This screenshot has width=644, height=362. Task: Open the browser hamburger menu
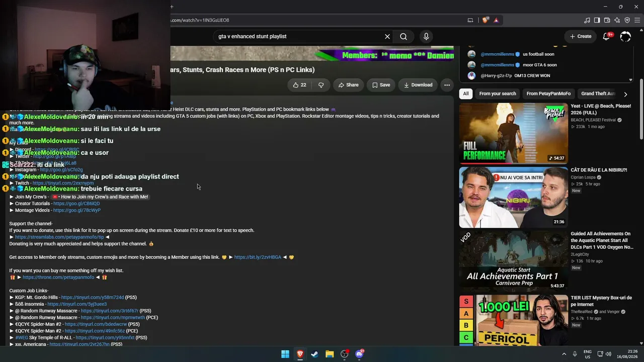click(x=637, y=20)
